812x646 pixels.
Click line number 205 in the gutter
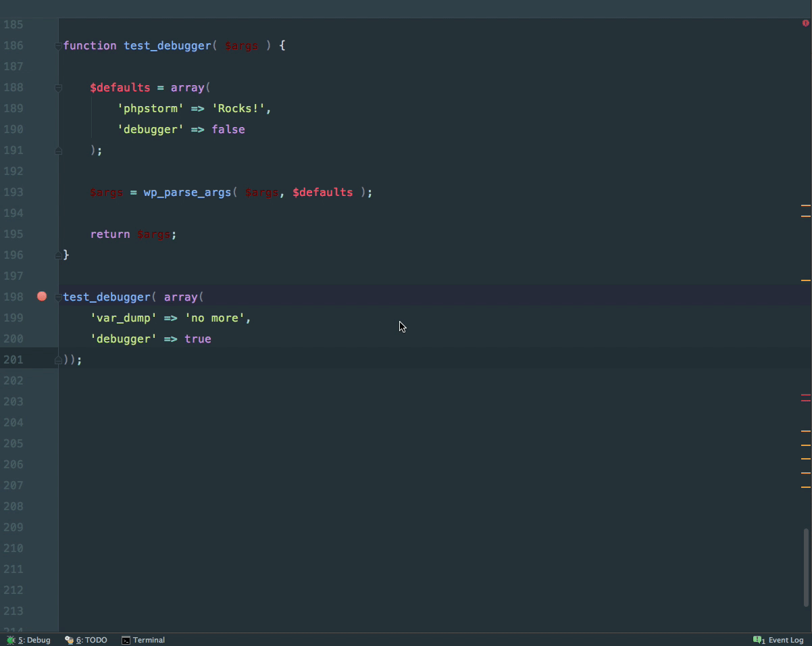(x=14, y=443)
